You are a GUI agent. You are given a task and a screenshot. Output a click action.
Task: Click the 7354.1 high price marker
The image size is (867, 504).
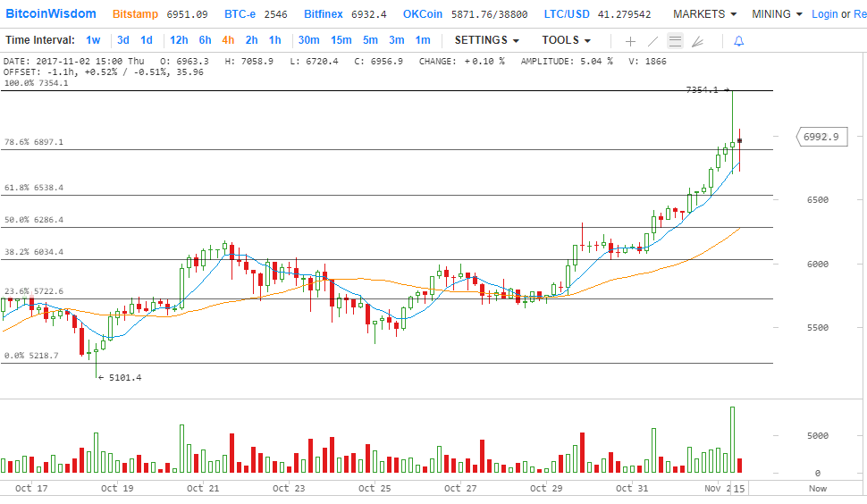[x=703, y=90]
